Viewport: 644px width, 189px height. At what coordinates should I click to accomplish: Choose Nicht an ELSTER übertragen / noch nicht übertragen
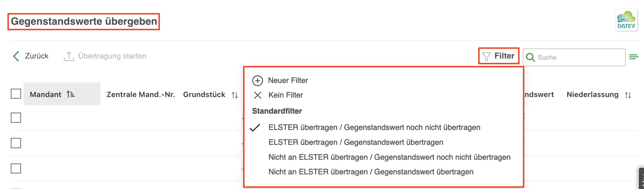pyautogui.click(x=389, y=157)
